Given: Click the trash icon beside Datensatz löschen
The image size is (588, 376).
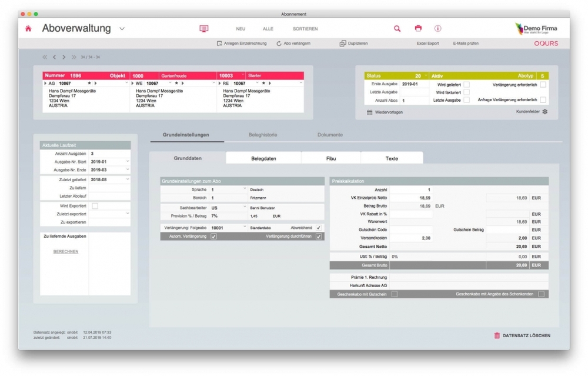Looking at the screenshot, I should (497, 335).
